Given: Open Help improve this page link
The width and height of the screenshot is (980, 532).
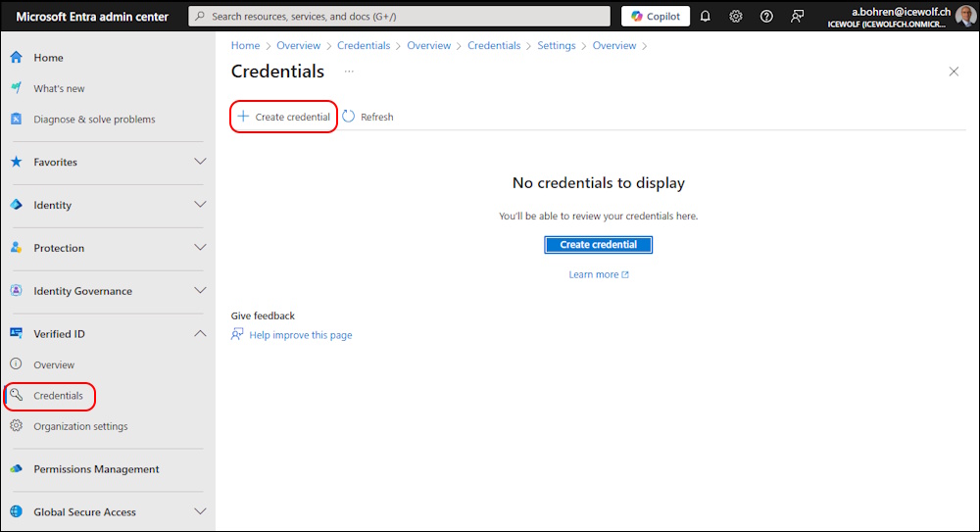Looking at the screenshot, I should [x=300, y=335].
